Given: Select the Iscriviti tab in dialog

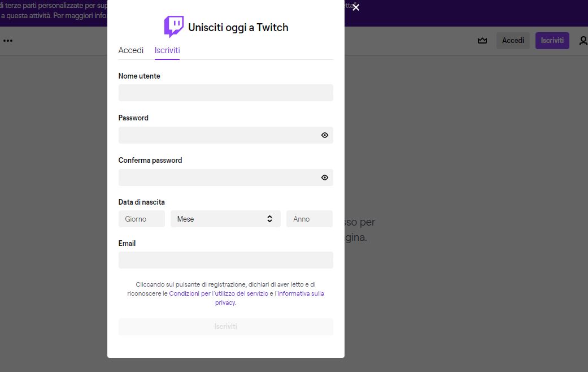Looking at the screenshot, I should [x=167, y=50].
